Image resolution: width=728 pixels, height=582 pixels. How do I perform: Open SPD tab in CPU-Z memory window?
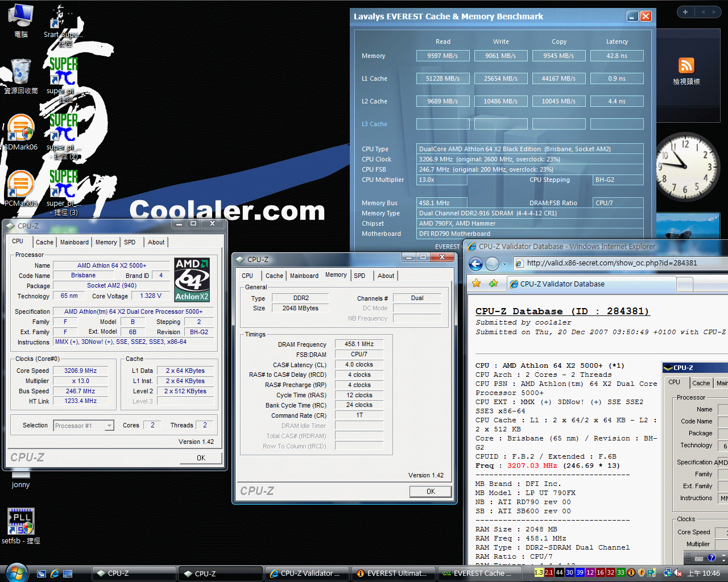pyautogui.click(x=359, y=276)
